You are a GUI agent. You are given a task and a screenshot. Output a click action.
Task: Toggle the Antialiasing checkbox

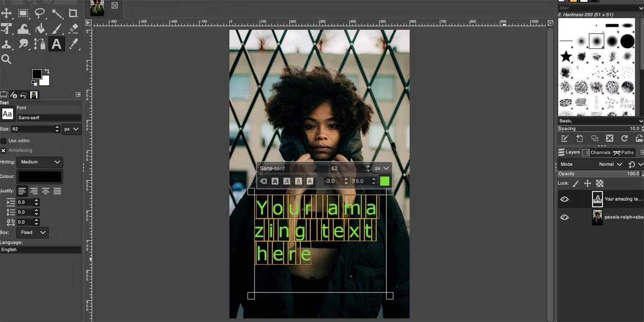(x=3, y=150)
